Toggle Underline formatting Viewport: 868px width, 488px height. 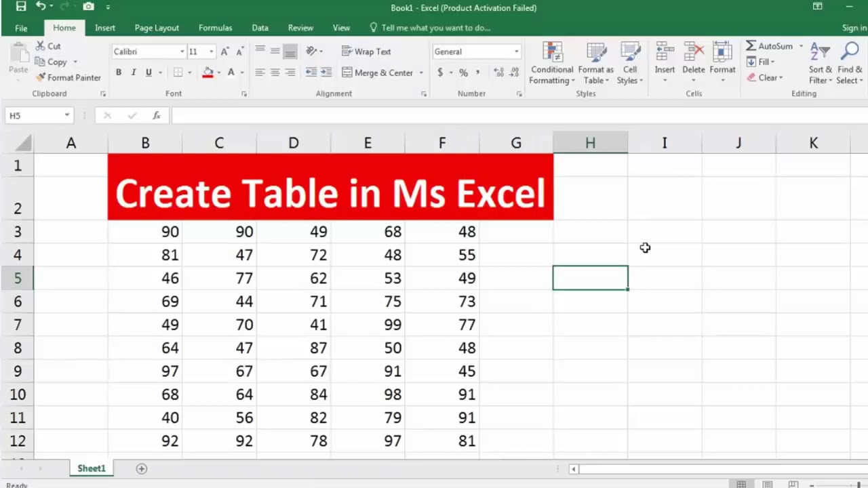tap(149, 73)
